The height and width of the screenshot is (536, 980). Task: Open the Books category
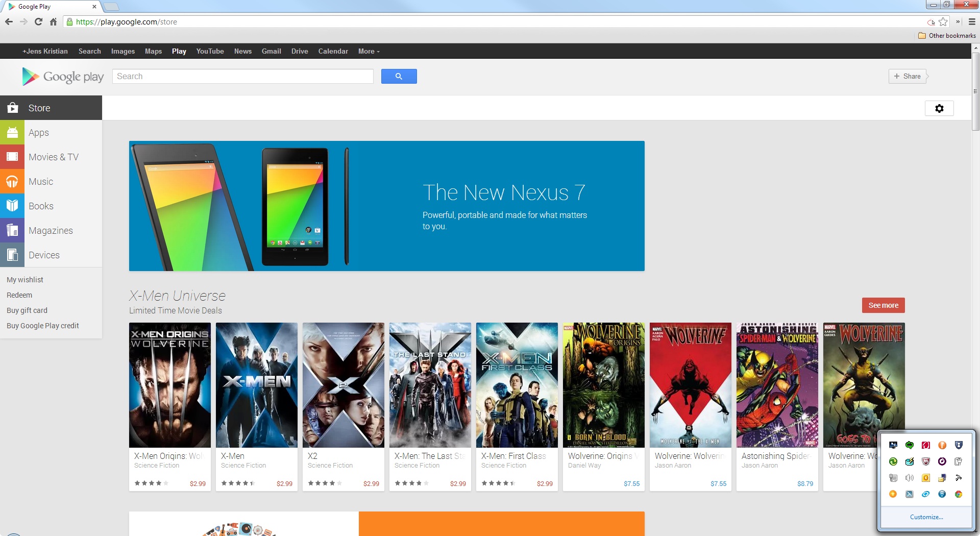[x=51, y=206]
